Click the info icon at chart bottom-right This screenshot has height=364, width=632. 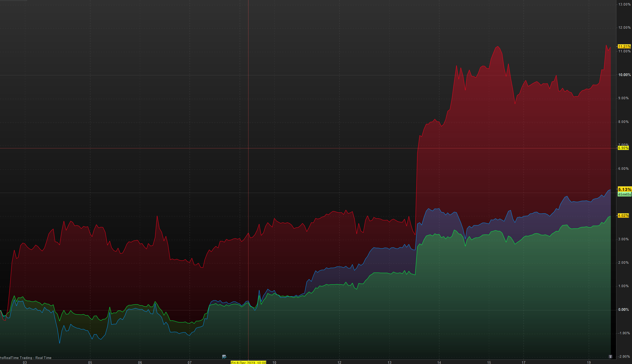(610, 356)
